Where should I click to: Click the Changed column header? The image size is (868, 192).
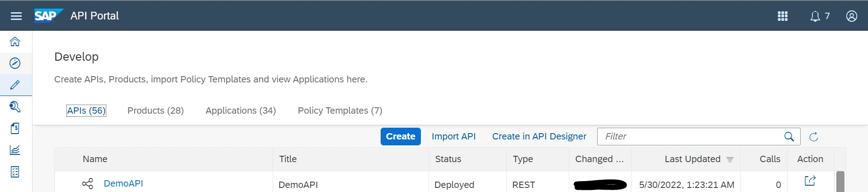tap(599, 159)
